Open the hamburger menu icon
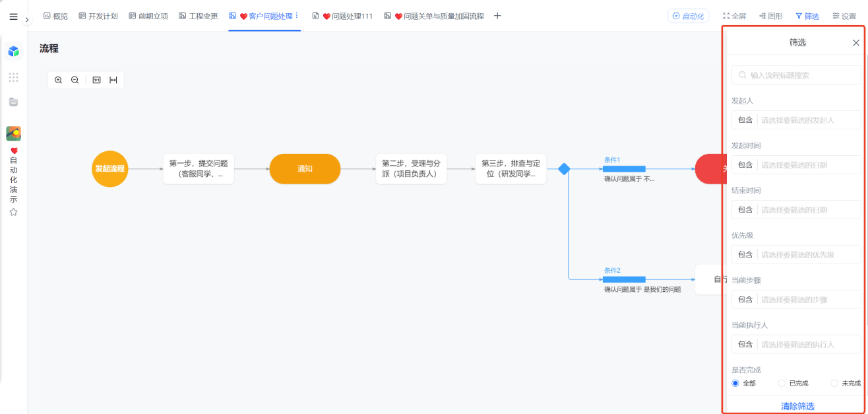 tap(13, 17)
